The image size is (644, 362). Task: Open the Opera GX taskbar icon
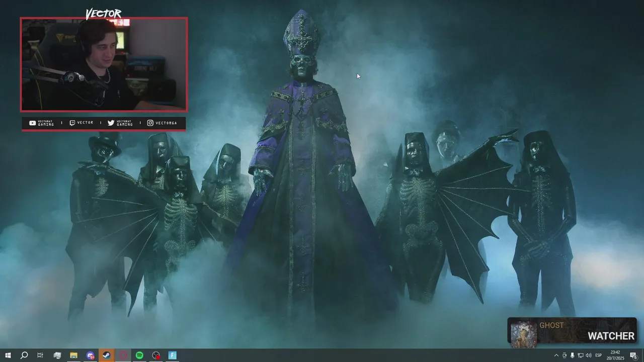[x=123, y=355]
